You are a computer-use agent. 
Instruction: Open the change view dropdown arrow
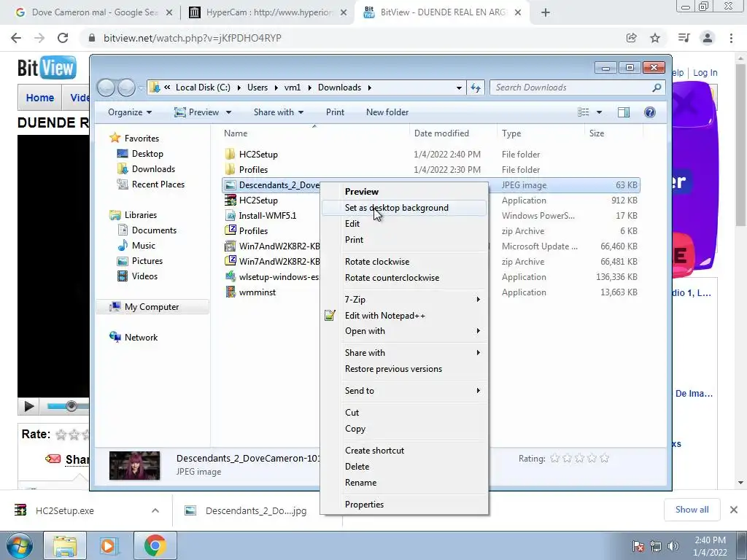click(599, 112)
